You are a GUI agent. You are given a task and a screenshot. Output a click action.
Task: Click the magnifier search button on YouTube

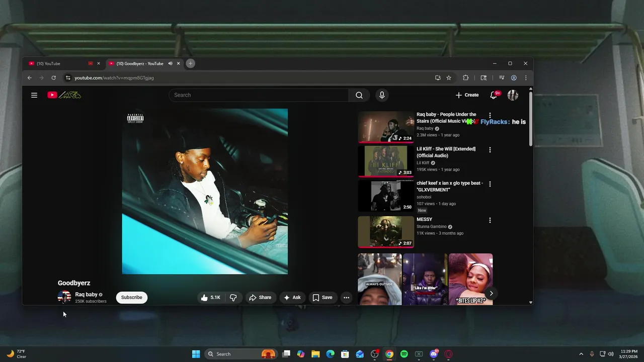tap(359, 95)
